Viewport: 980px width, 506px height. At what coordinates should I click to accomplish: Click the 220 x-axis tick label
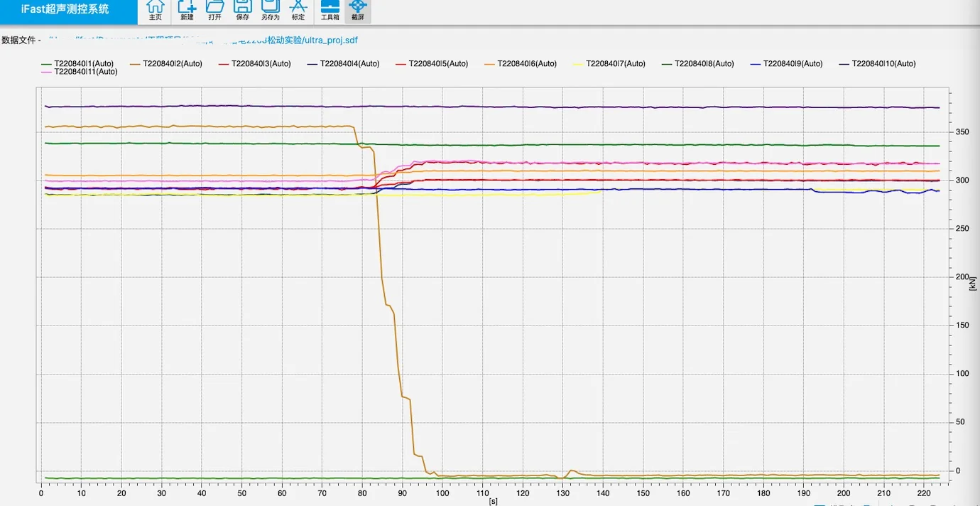pos(924,493)
